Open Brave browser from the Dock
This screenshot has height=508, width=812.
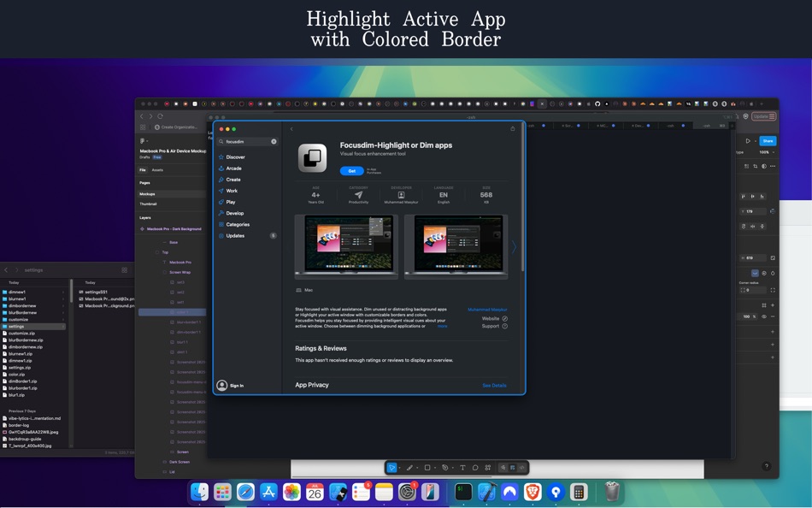pyautogui.click(x=533, y=492)
